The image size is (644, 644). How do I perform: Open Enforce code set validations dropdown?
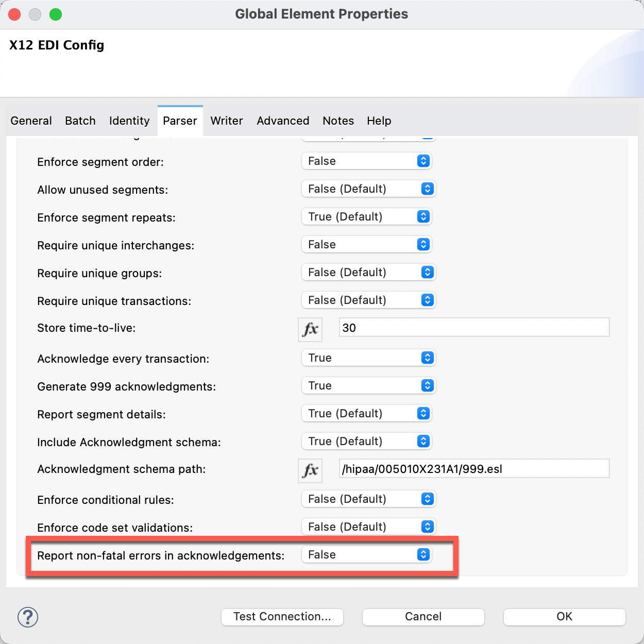pyautogui.click(x=368, y=527)
